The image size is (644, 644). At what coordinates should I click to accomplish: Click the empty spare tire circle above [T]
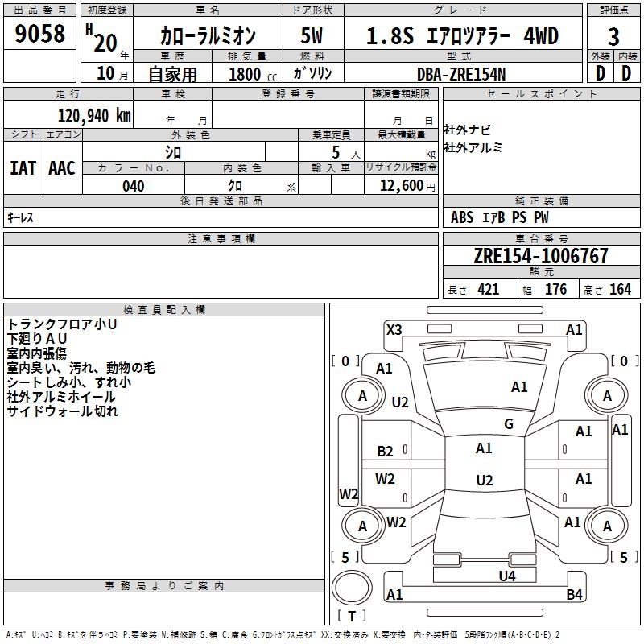click(x=352, y=589)
